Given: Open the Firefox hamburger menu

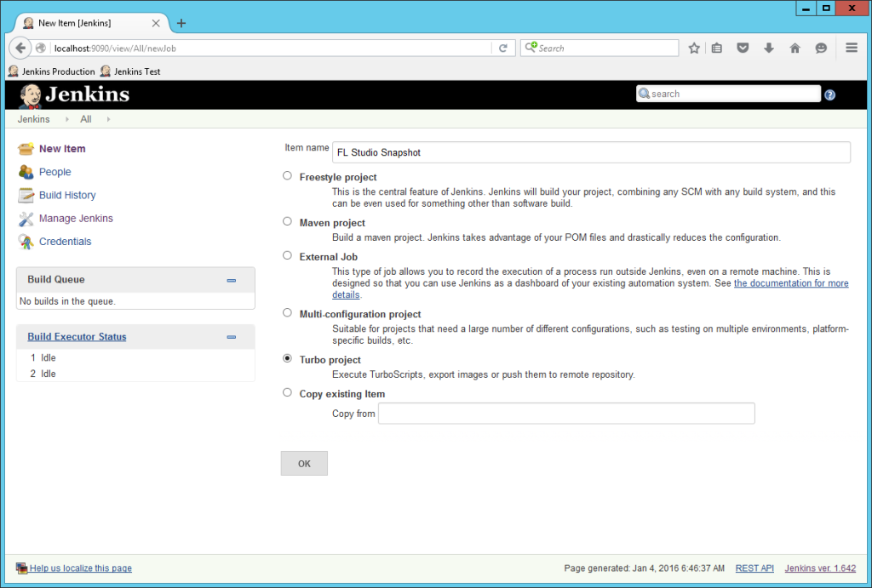Looking at the screenshot, I should (x=851, y=48).
